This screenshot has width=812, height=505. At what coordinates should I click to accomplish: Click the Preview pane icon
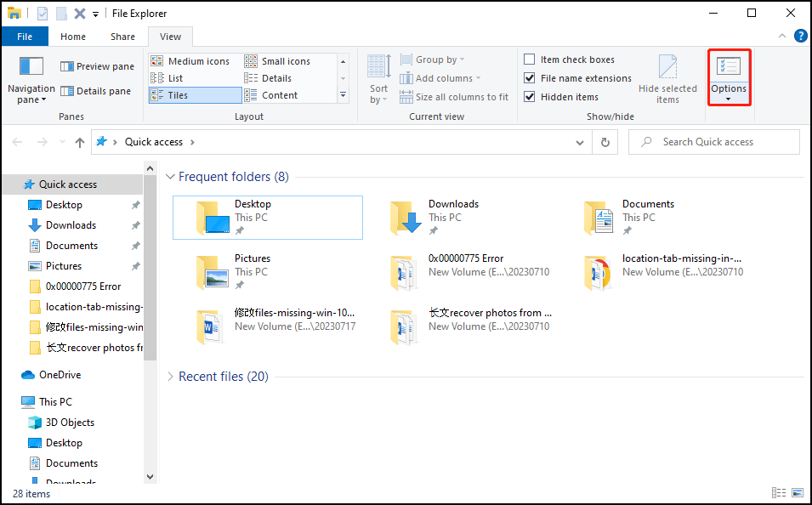click(66, 65)
